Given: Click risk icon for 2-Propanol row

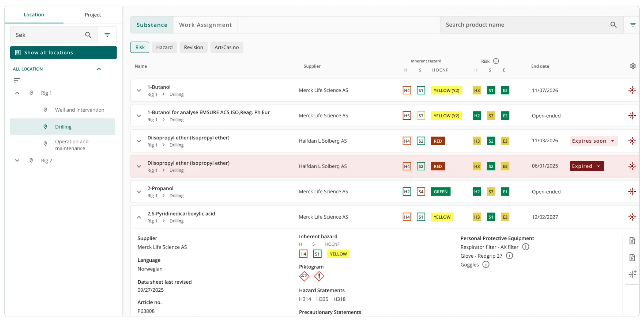Looking at the screenshot, I should coord(632,192).
